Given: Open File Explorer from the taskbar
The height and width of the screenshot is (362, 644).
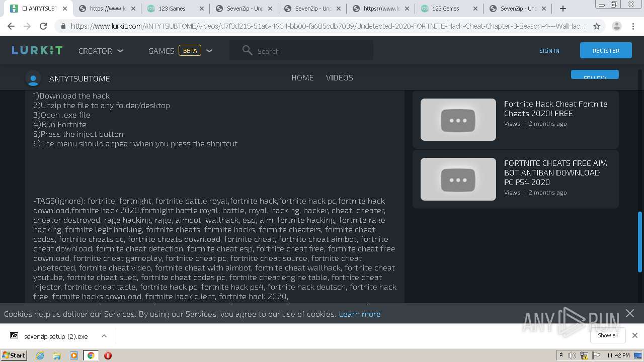Looking at the screenshot, I should point(57,355).
